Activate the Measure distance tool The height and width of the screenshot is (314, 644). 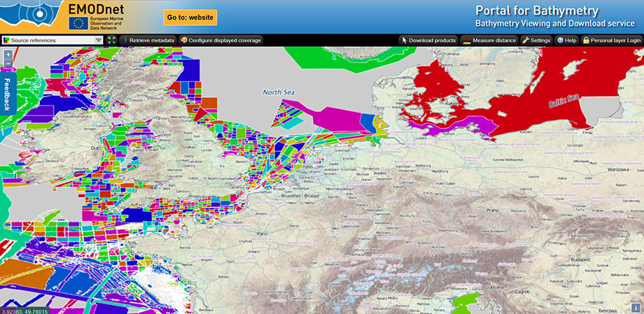pyautogui.click(x=489, y=41)
